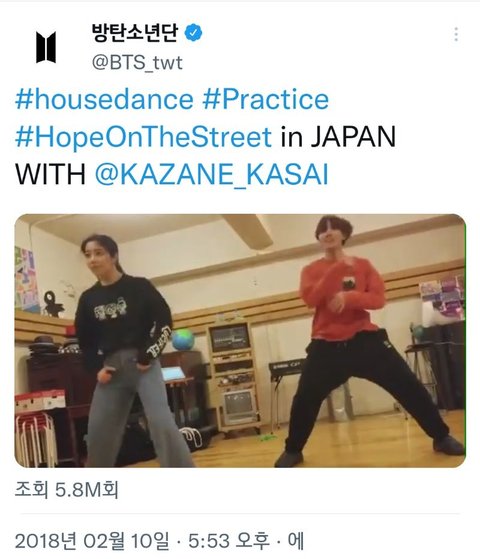The width and height of the screenshot is (480, 559).
Task: Click the 5:53 오후 timestamp
Action: tap(229, 541)
